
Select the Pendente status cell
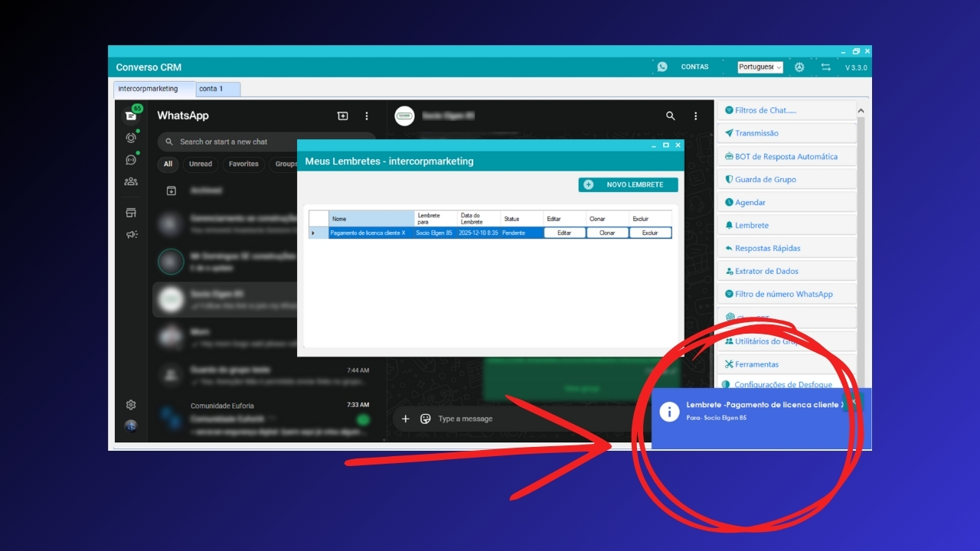pos(522,233)
